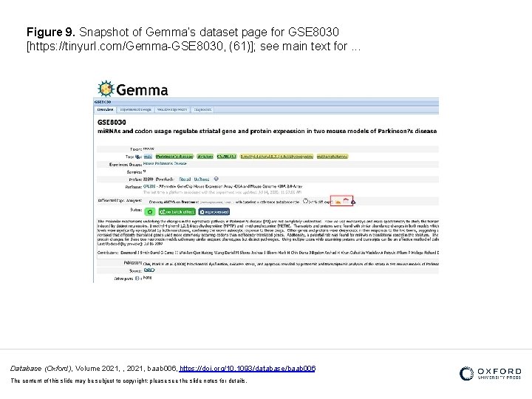
Task: Click the GSE8030 heading
Action: click(112, 123)
